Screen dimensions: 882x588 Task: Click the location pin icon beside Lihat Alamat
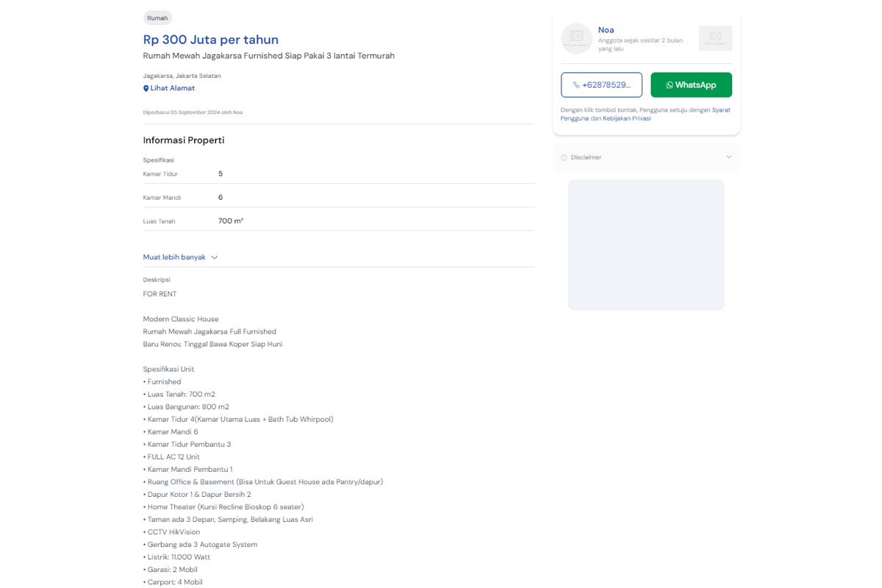pos(146,88)
